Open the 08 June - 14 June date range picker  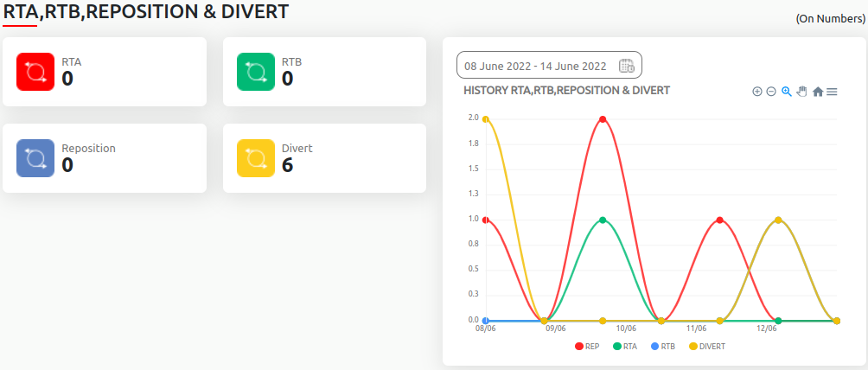[x=535, y=66]
